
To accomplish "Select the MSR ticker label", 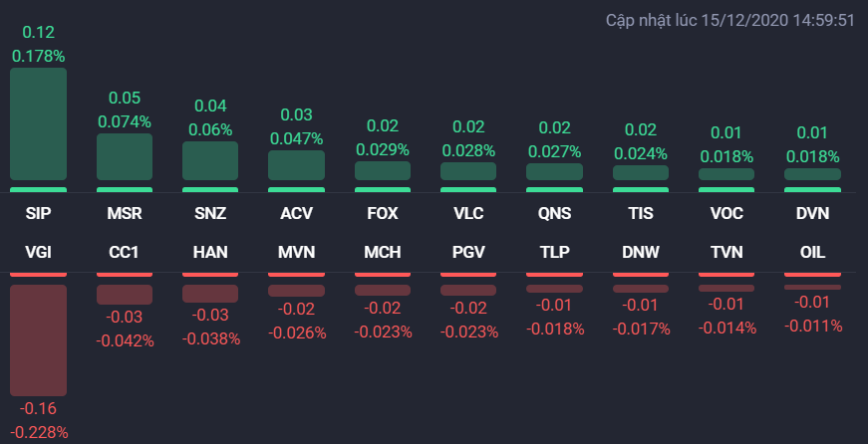I will tap(125, 214).
